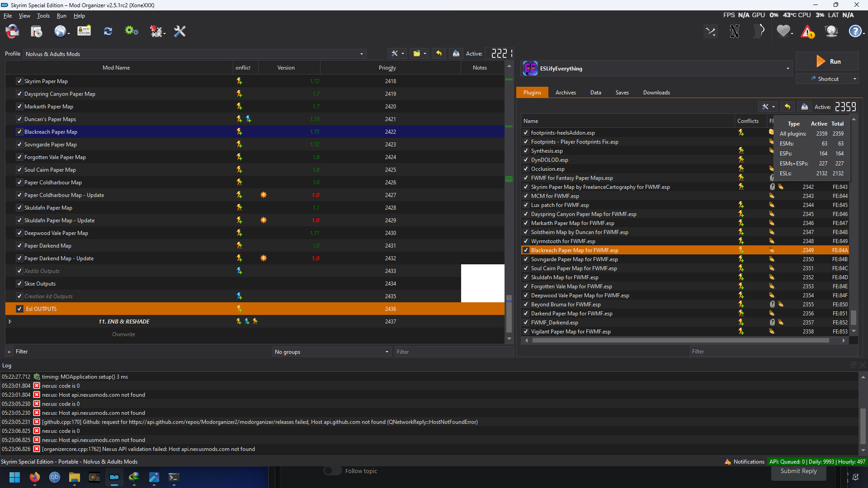Screen dimensions: 868x488
Task: Open File Explorer from the taskbar
Action: (75, 478)
